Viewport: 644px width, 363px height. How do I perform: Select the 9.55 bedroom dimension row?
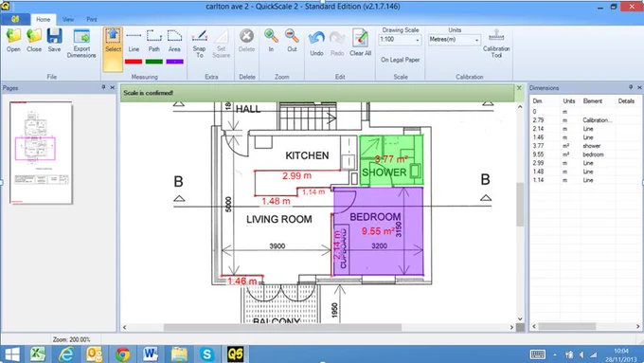point(586,154)
